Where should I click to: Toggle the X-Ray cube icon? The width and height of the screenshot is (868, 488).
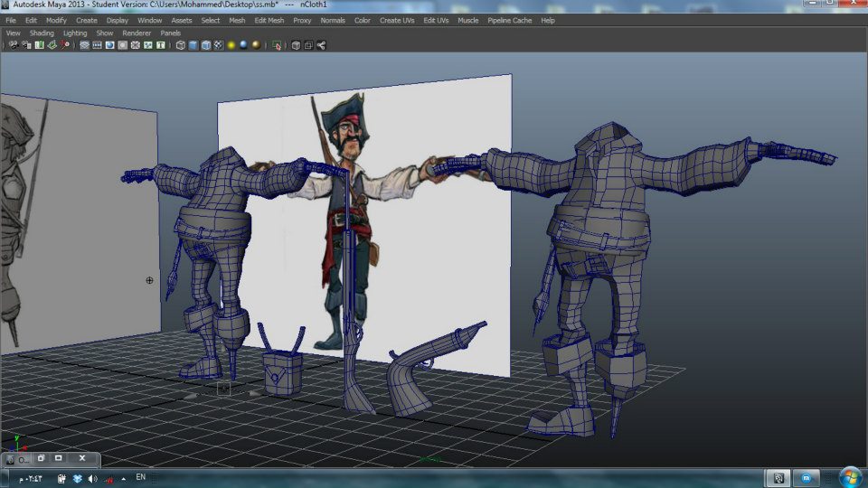[x=296, y=45]
